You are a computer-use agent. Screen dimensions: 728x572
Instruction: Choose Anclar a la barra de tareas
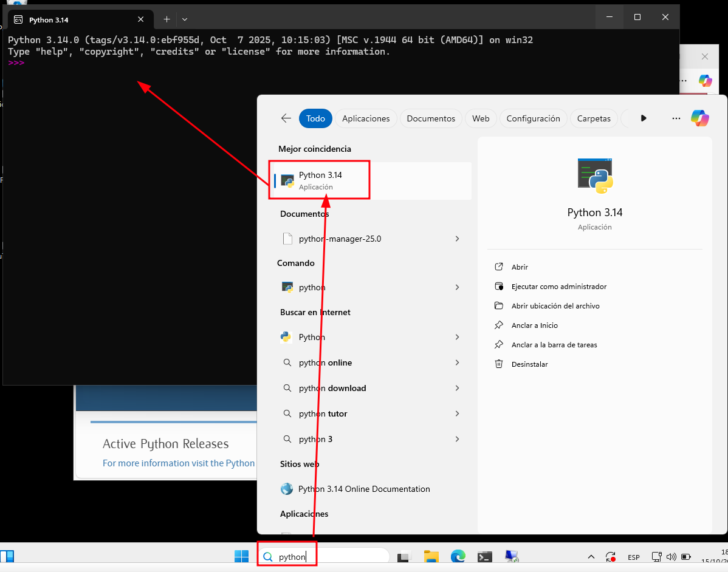point(554,345)
